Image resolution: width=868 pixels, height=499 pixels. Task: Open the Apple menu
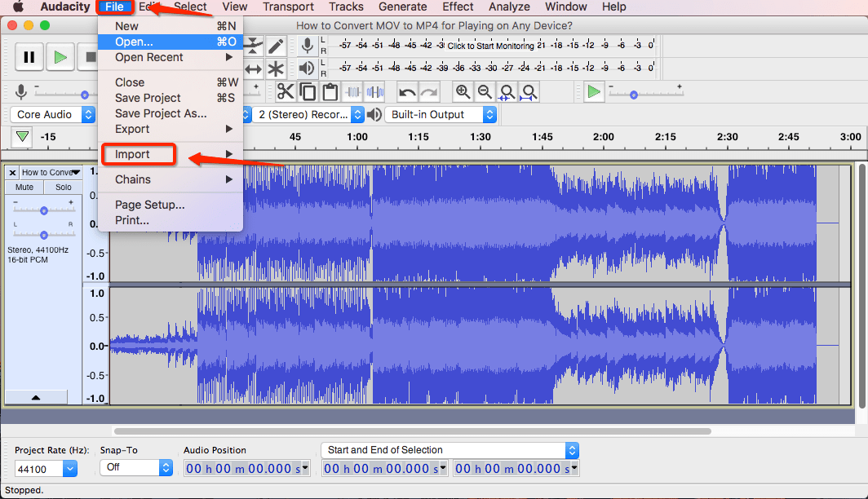(18, 7)
